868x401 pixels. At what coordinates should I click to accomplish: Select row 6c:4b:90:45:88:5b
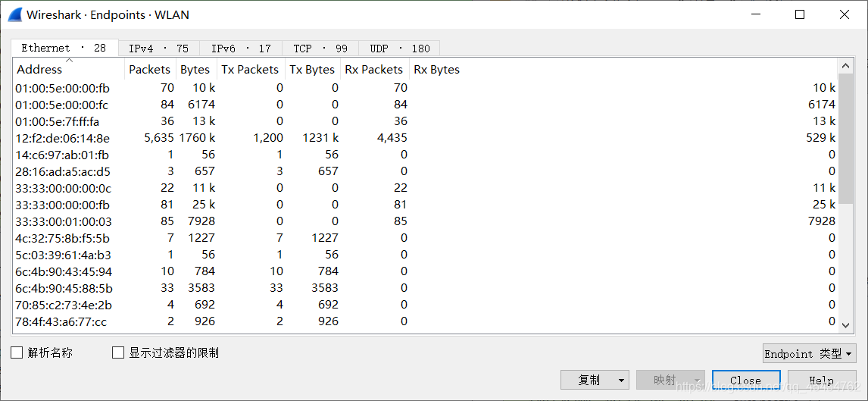coord(425,287)
